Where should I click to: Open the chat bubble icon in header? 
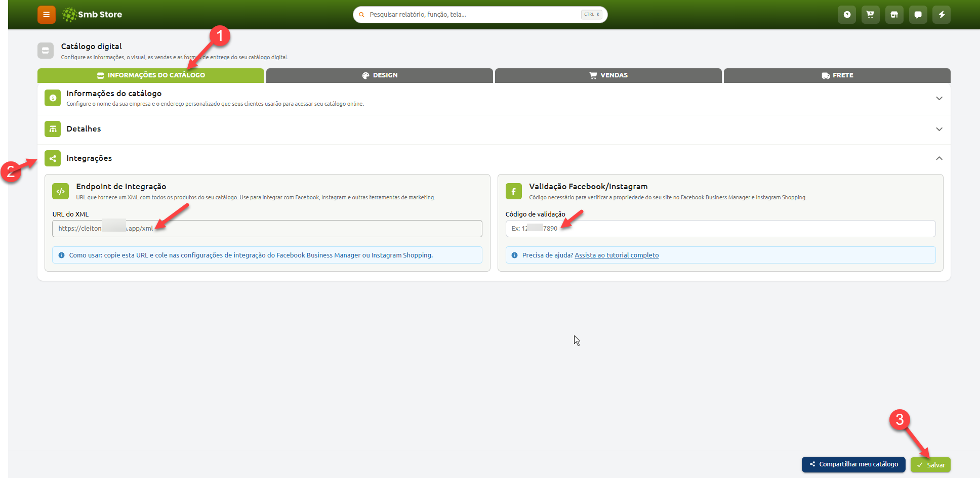pos(918,15)
